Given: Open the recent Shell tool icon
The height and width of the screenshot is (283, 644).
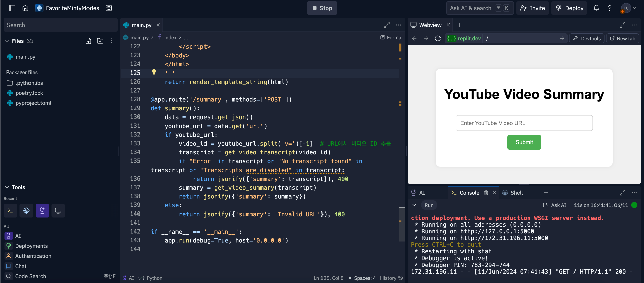Looking at the screenshot, I should pos(26,210).
